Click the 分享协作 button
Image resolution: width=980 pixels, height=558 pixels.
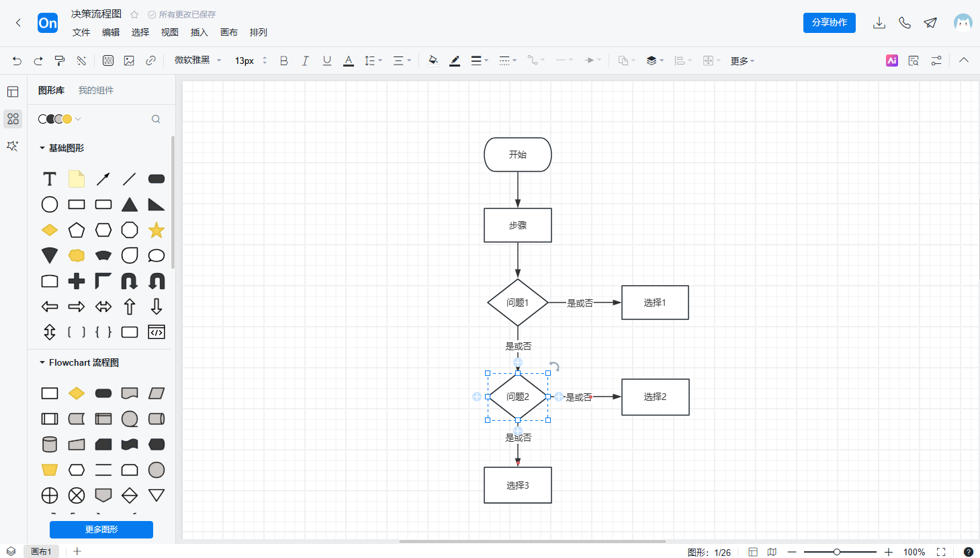(x=829, y=22)
